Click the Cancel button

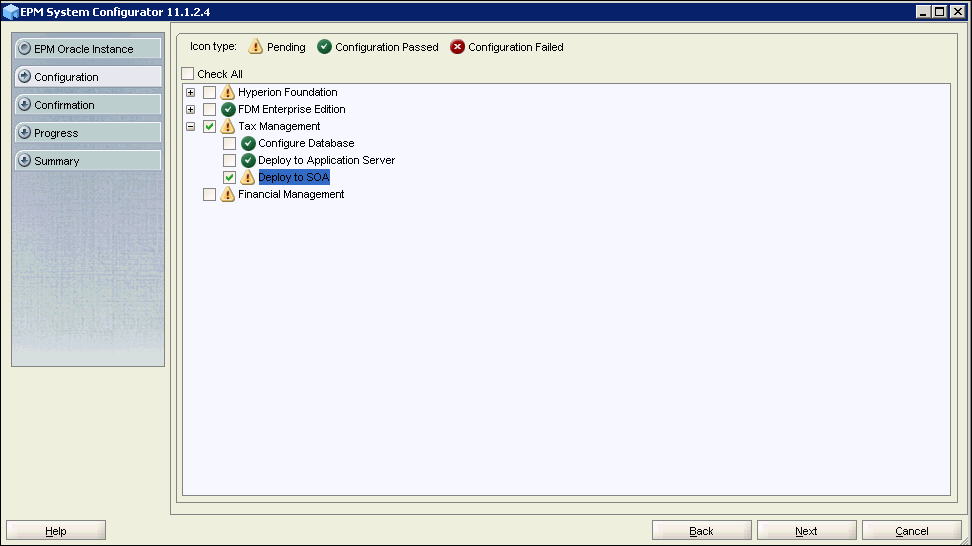point(912,531)
